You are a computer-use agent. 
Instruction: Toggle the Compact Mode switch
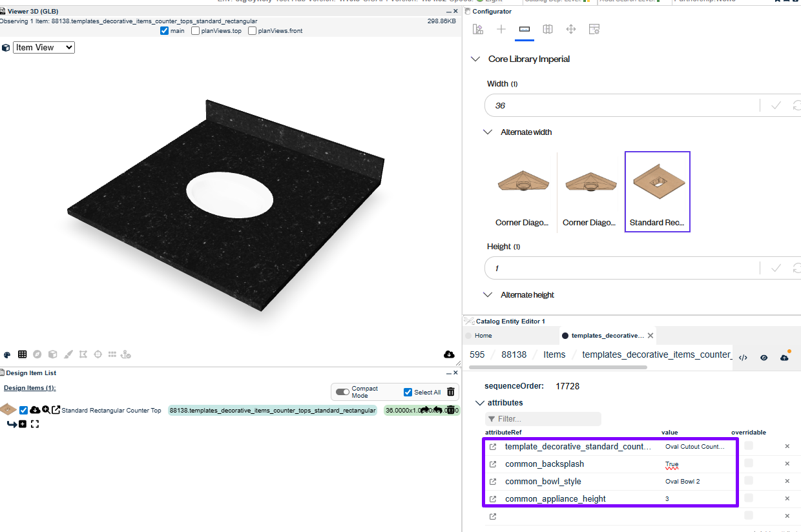click(x=342, y=392)
